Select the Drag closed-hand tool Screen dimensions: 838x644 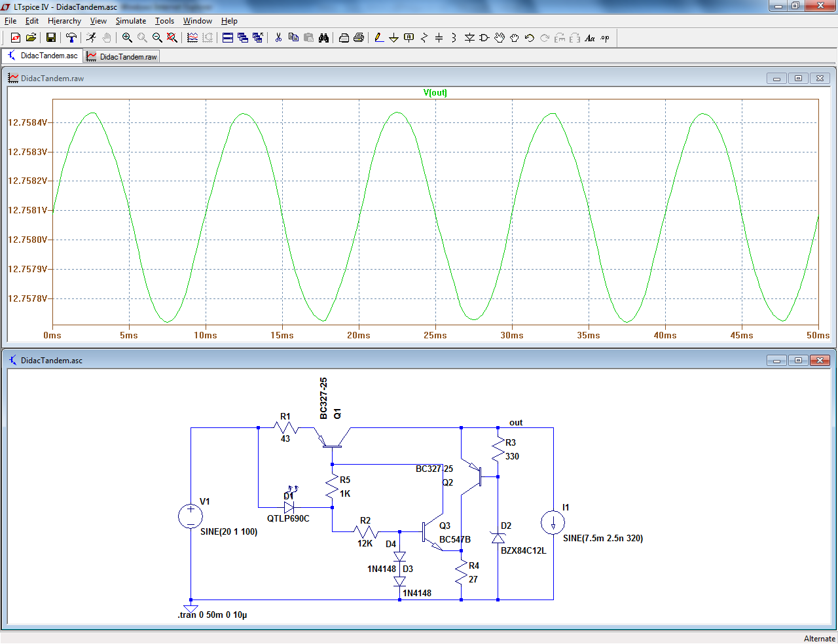point(515,38)
